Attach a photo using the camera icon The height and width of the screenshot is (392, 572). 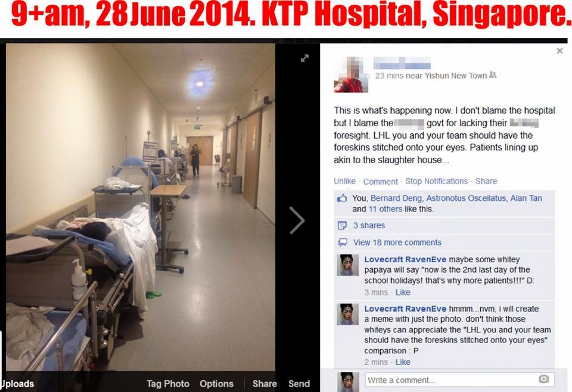pyautogui.click(x=543, y=379)
